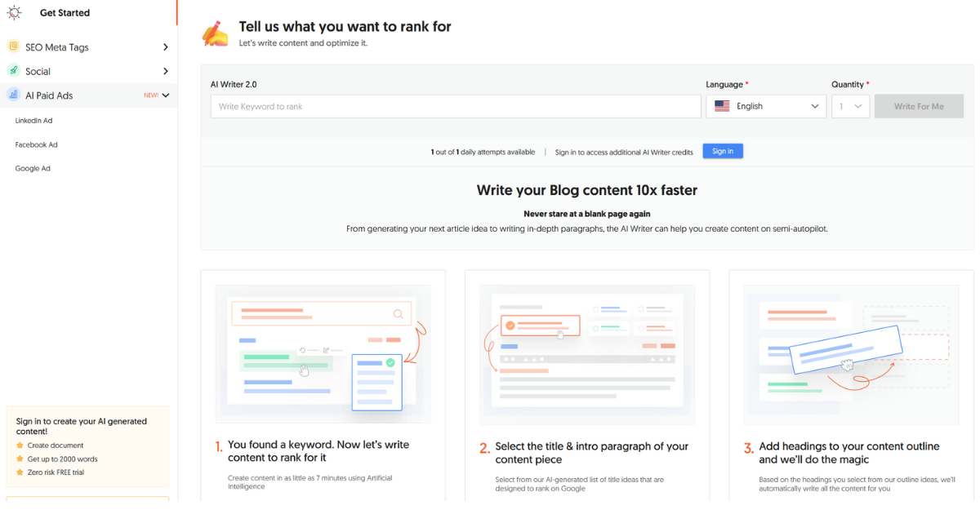Viewport: 980px width, 514px height.
Task: Click the Write For Me button
Action: (919, 105)
